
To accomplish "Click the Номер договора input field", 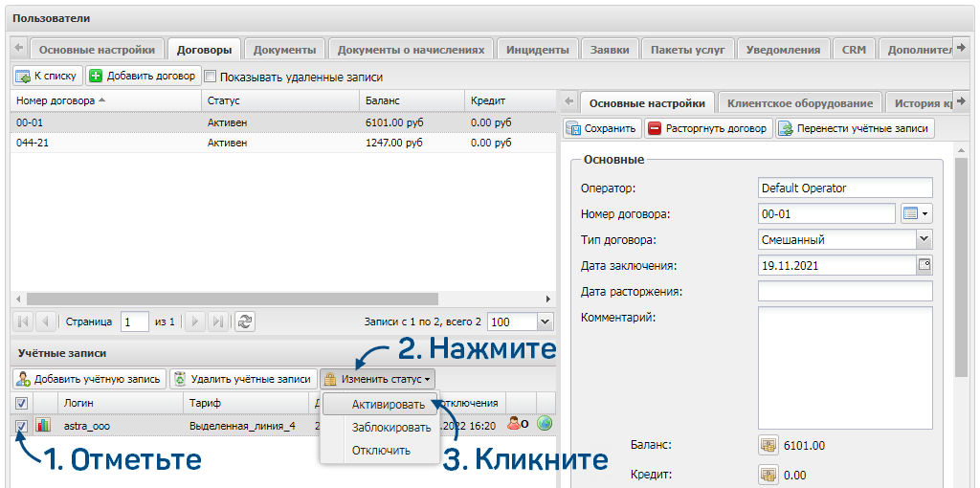I will pos(827,213).
